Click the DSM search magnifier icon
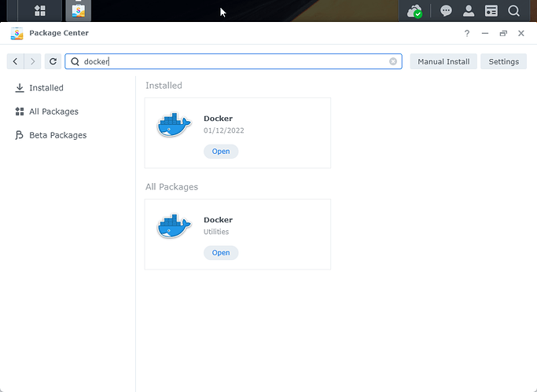537x392 pixels. (513, 11)
